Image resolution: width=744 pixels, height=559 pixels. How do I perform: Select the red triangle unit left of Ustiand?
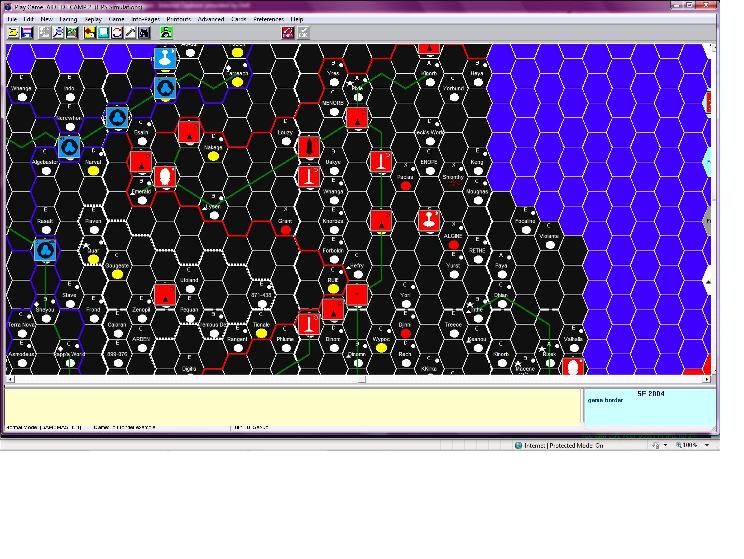(x=165, y=295)
